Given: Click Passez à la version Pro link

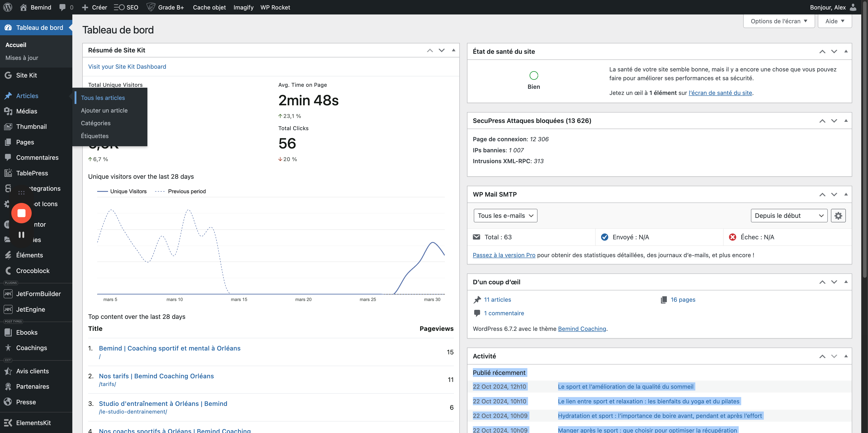Looking at the screenshot, I should (504, 255).
